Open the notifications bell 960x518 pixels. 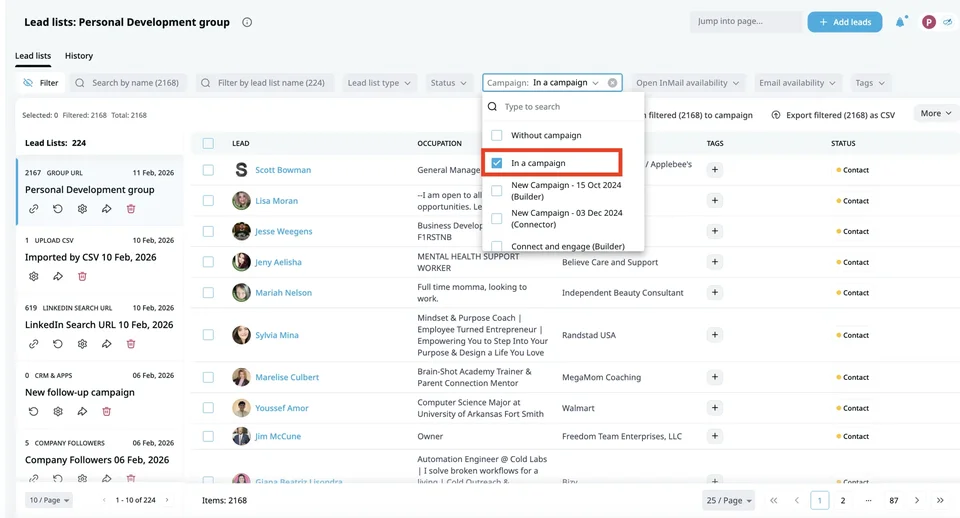(x=900, y=22)
